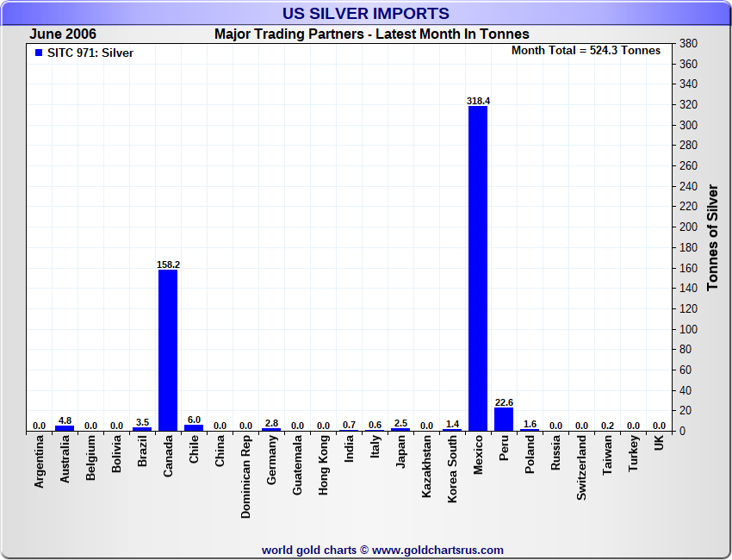The width and height of the screenshot is (732, 560).
Task: Click the SITC 971: Silver legend text
Action: 90,53
